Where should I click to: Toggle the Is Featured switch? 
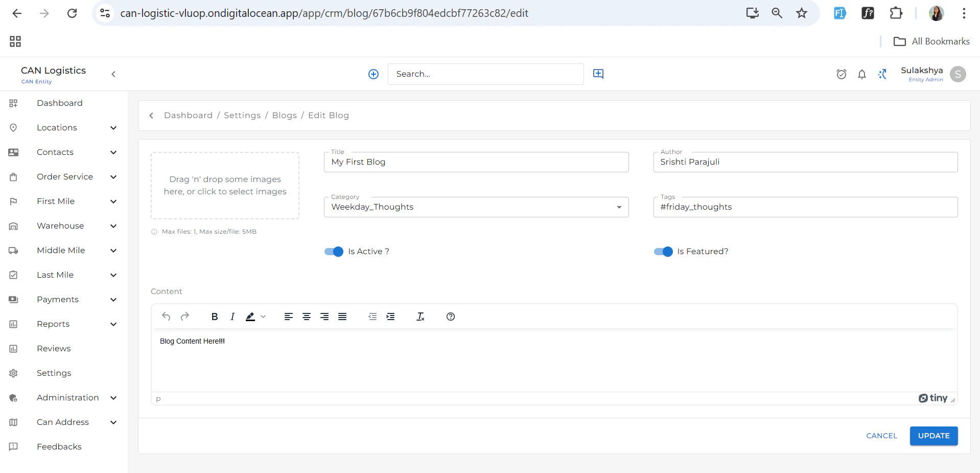[x=663, y=252]
